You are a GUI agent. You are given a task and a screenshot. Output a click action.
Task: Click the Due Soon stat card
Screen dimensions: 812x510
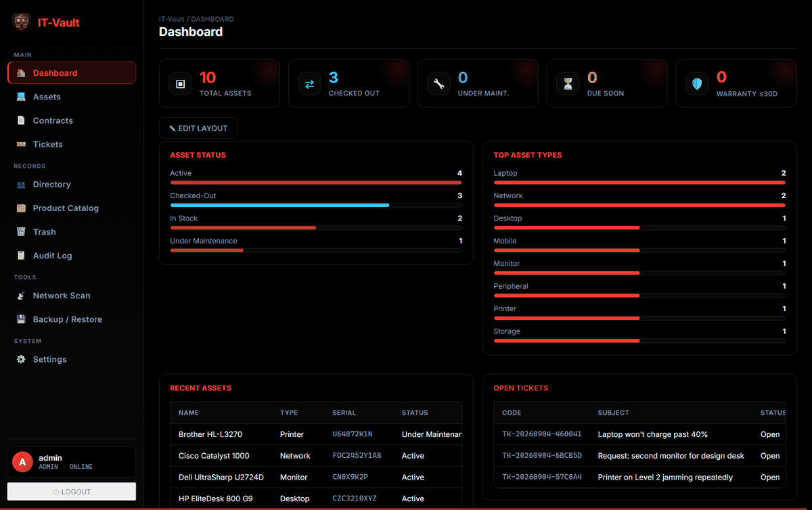pyautogui.click(x=607, y=84)
